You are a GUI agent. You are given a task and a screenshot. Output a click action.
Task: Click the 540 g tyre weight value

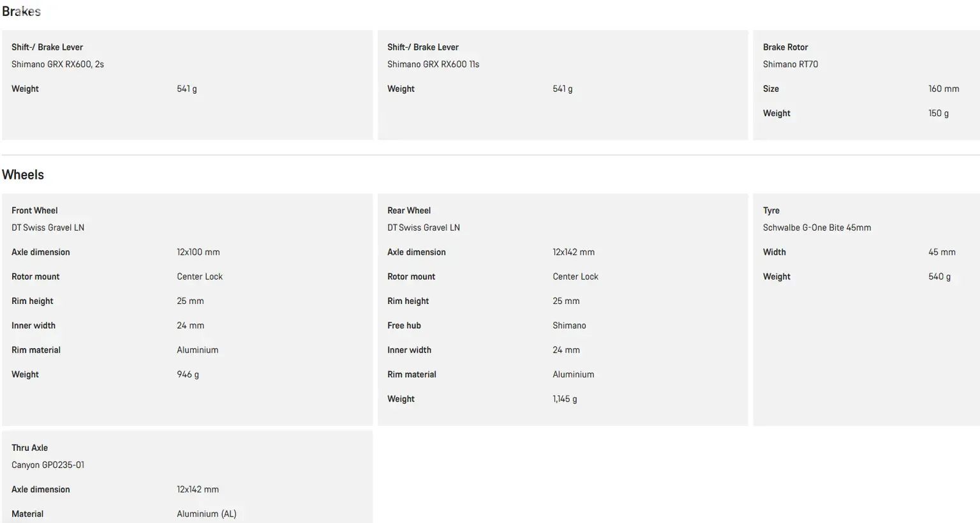(x=939, y=277)
